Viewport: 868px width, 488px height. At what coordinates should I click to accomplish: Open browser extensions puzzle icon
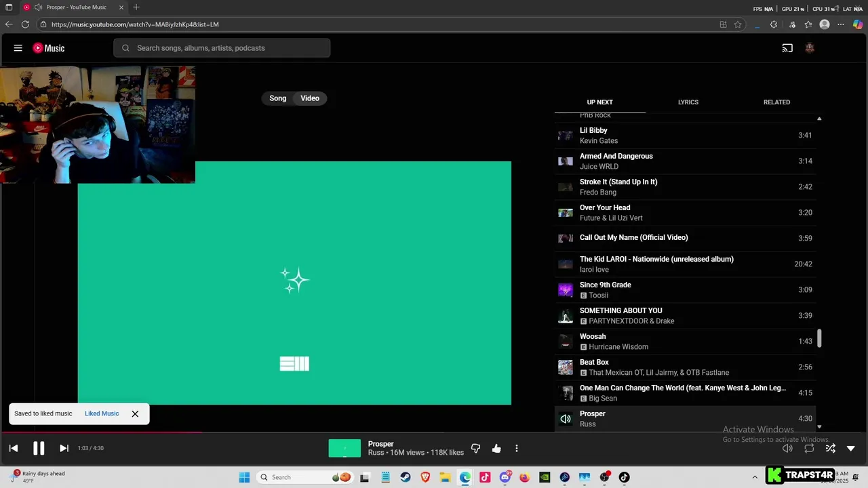tap(774, 24)
